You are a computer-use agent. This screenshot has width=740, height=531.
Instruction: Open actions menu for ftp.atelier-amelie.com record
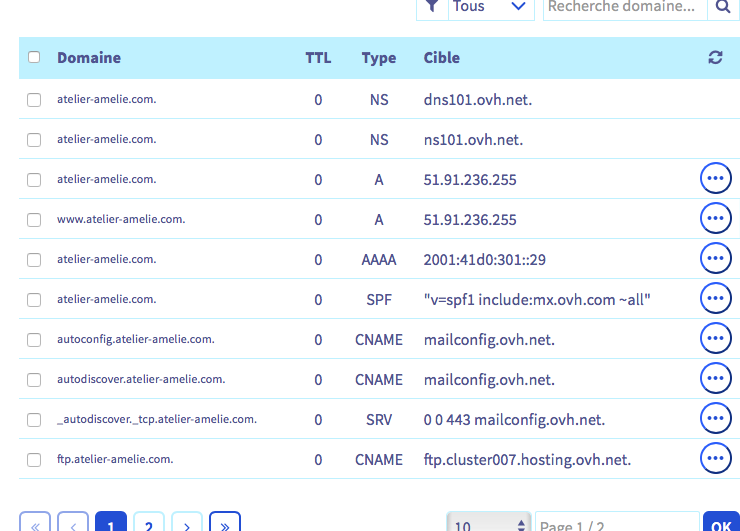click(715, 459)
